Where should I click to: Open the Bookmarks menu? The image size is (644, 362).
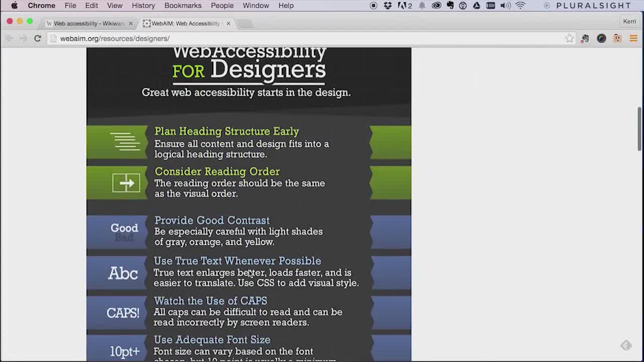(183, 6)
